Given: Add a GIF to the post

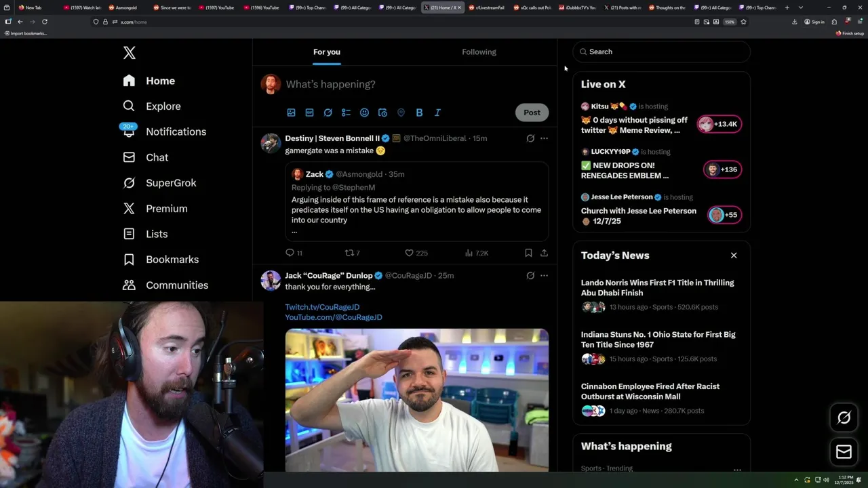Looking at the screenshot, I should [309, 113].
